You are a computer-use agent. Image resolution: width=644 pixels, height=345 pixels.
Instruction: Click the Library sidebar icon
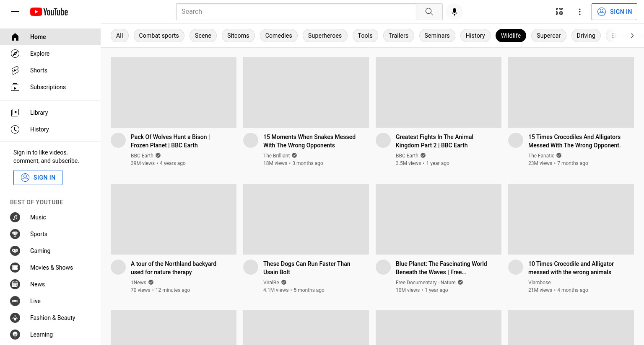[15, 113]
